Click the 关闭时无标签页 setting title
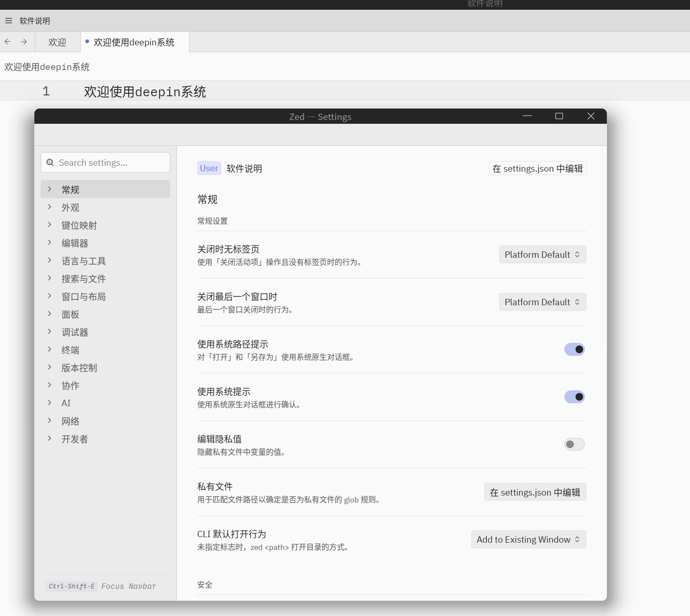Viewport: 690px width, 616px height. coord(228,249)
